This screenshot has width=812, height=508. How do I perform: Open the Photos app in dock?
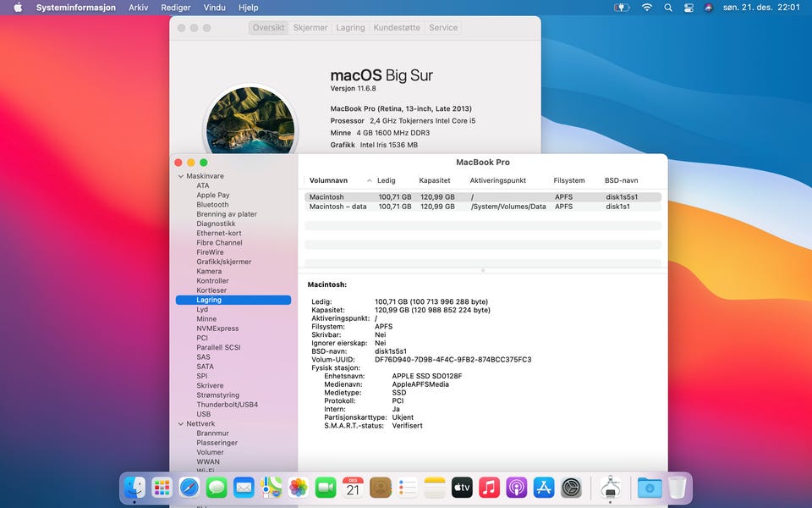(298, 488)
